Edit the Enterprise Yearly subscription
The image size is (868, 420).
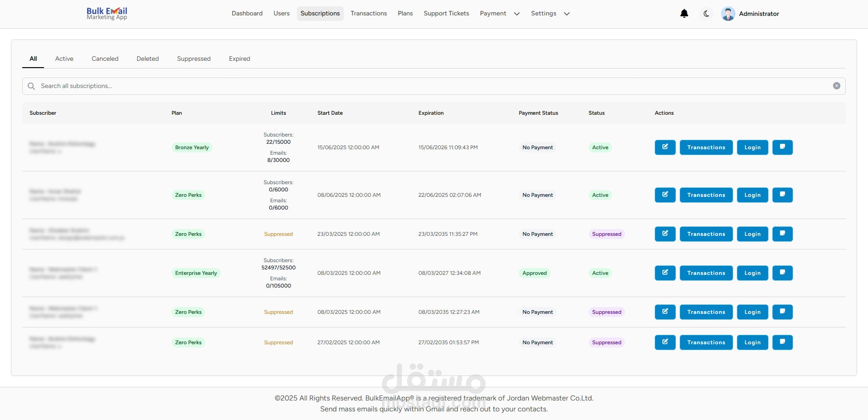pos(665,273)
